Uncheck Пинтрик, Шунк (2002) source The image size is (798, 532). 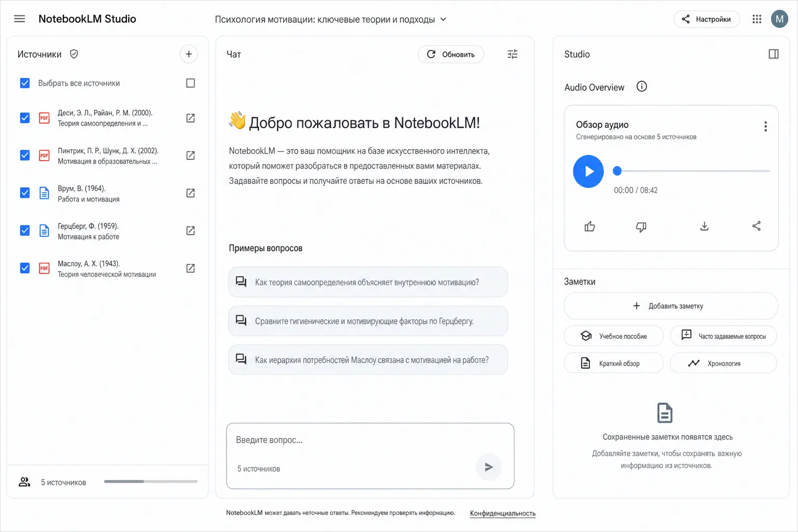[x=24, y=155]
